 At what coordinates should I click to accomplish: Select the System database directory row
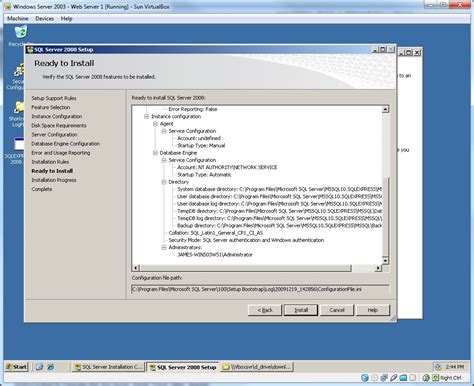coord(279,189)
